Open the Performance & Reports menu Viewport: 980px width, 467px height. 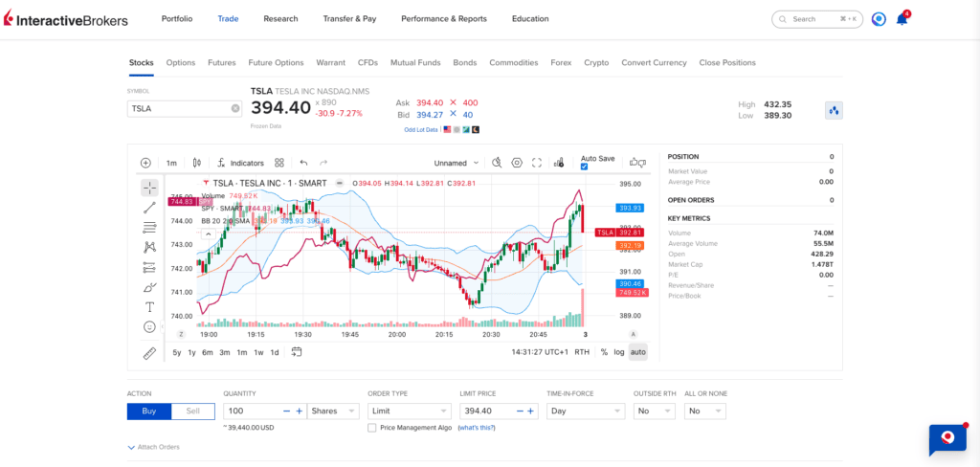tap(444, 19)
